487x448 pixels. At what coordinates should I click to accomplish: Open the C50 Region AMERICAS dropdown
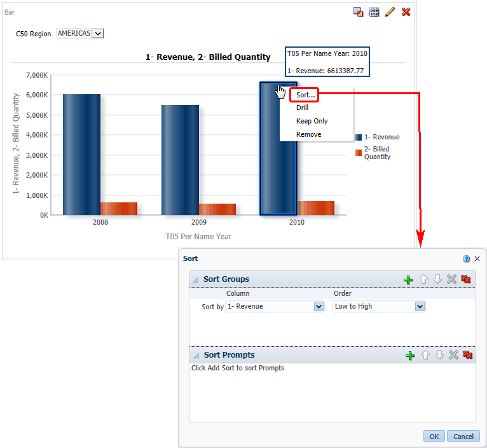[98, 33]
